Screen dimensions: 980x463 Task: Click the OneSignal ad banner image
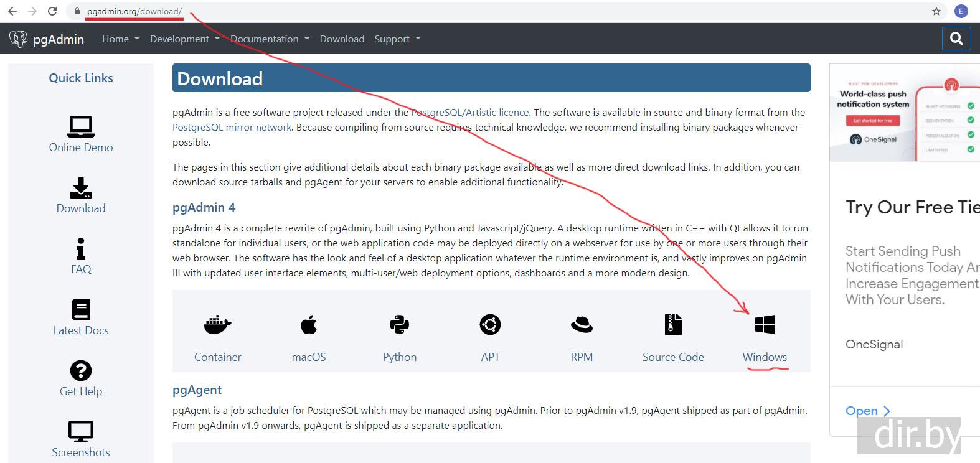pyautogui.click(x=905, y=113)
